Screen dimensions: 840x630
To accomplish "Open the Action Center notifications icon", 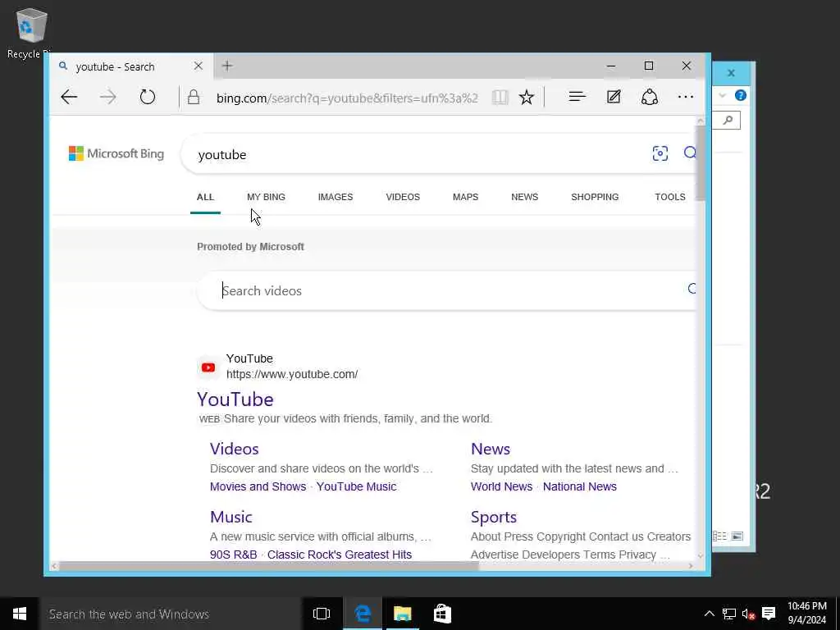I will [769, 614].
